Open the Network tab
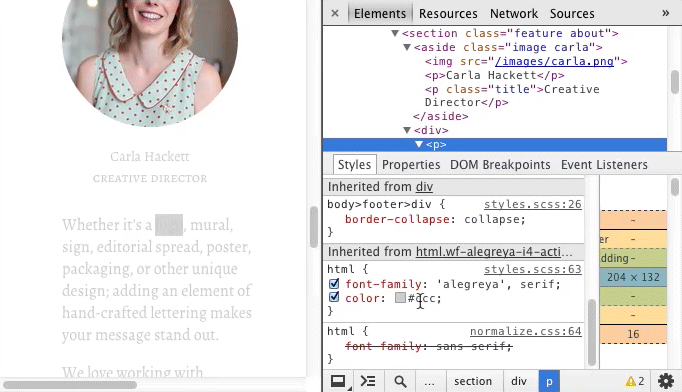 click(514, 13)
